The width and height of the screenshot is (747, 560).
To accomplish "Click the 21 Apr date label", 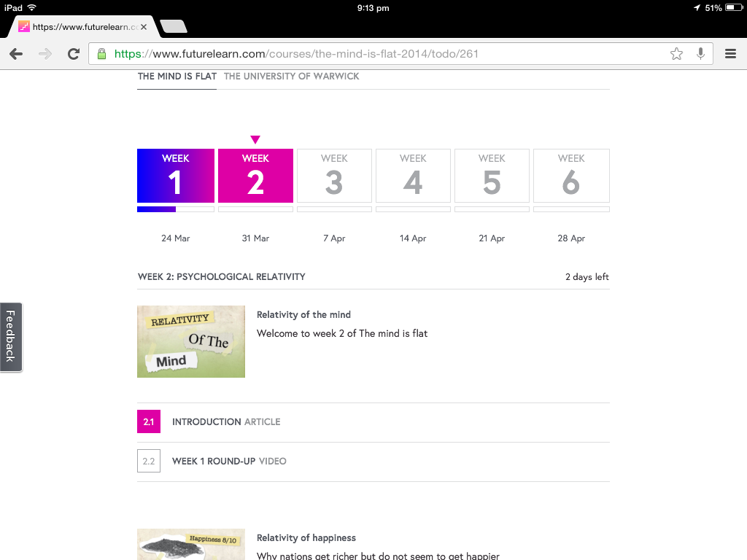I will pyautogui.click(x=492, y=238).
